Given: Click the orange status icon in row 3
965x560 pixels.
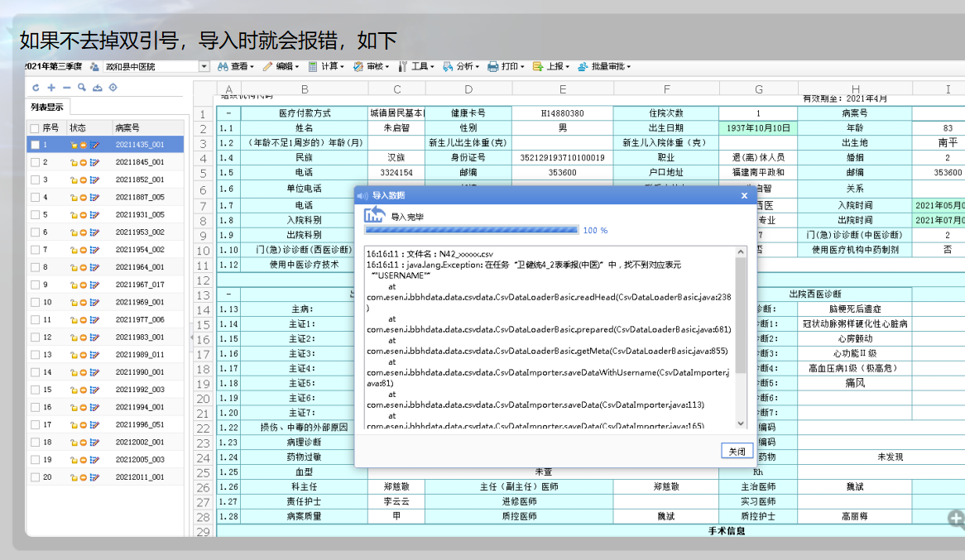Looking at the screenshot, I should point(84,180).
